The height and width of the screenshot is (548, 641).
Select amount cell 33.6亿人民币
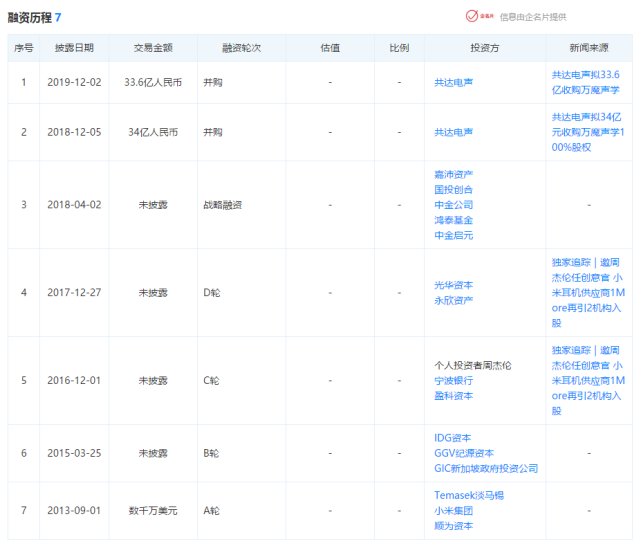pos(153,83)
